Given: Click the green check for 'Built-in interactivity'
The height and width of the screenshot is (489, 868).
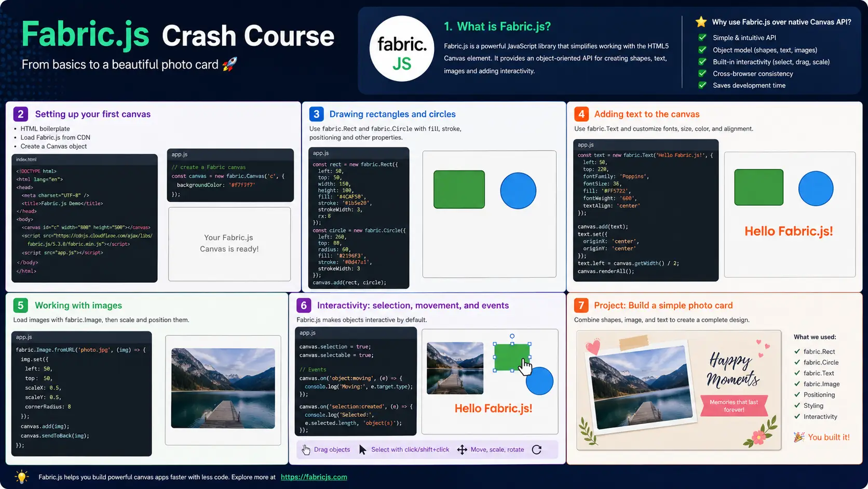Looking at the screenshot, I should 702,61.
